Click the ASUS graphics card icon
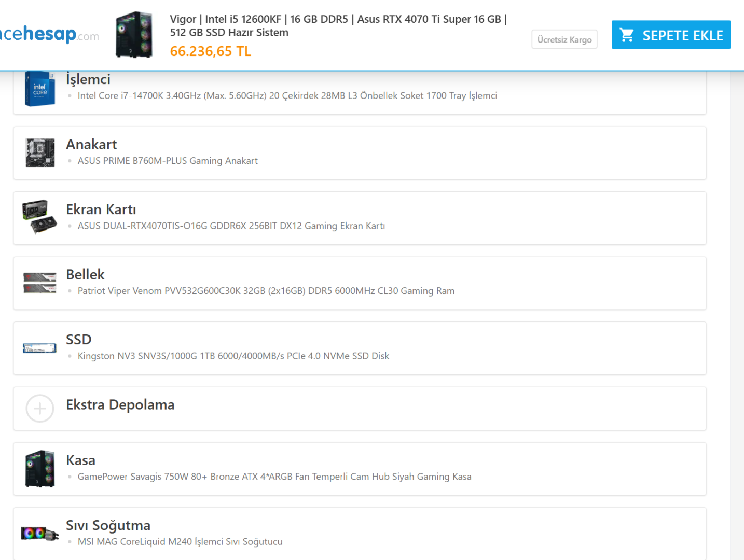This screenshot has width=744, height=560. tap(40, 217)
